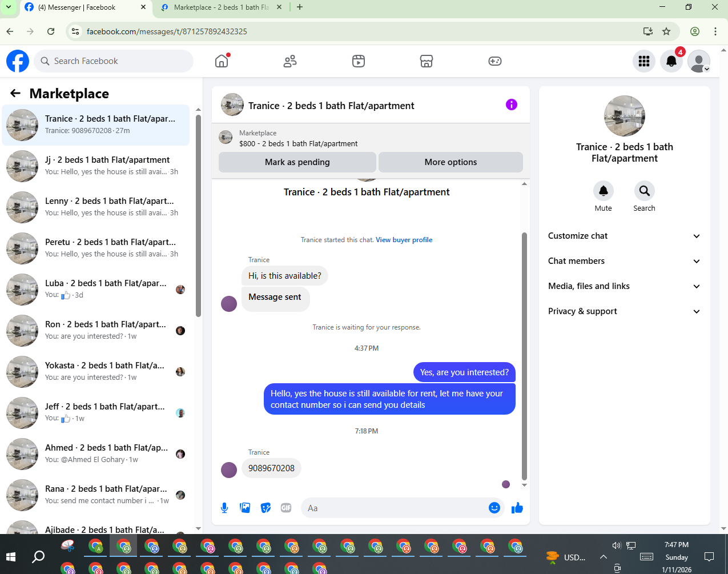Show hidden system tray icons

603,557
